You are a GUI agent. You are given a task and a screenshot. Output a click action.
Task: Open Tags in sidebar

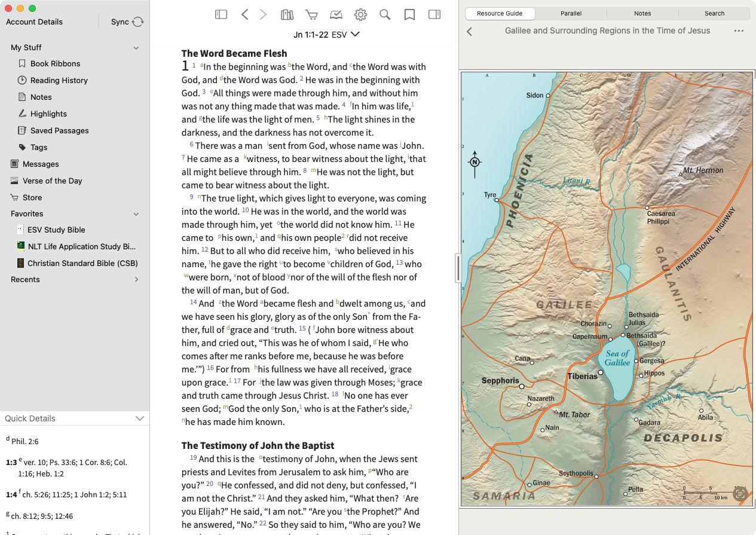click(x=39, y=147)
